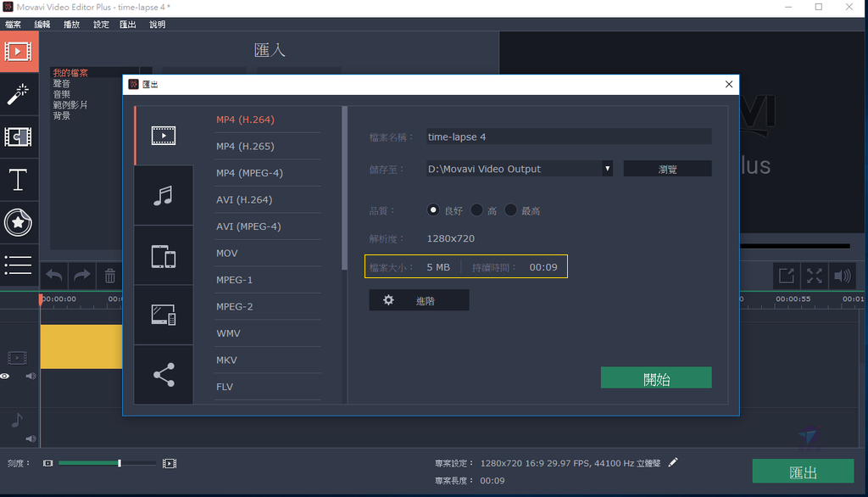Click the yellow clip on video track
Viewport: 868px width, 497px height.
[x=81, y=347]
